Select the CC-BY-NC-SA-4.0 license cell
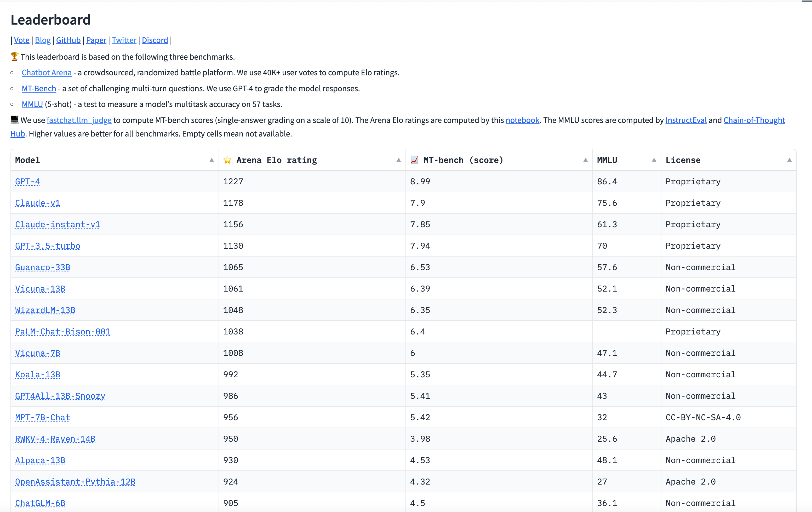812x512 pixels. pyautogui.click(x=729, y=418)
